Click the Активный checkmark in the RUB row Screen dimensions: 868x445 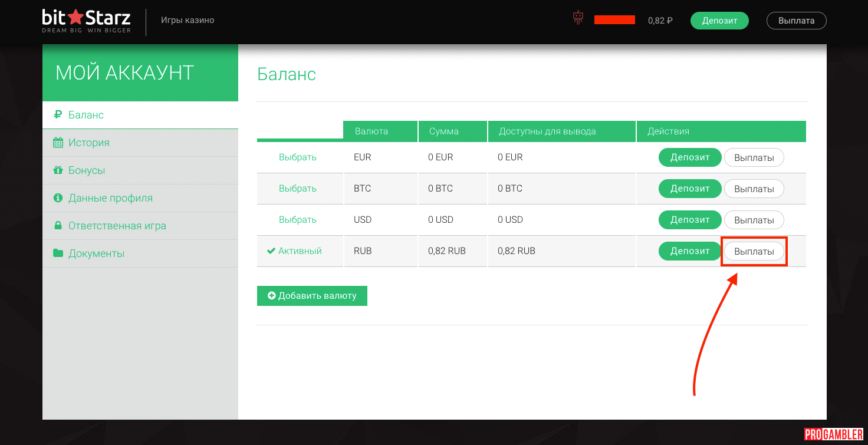[x=271, y=251]
